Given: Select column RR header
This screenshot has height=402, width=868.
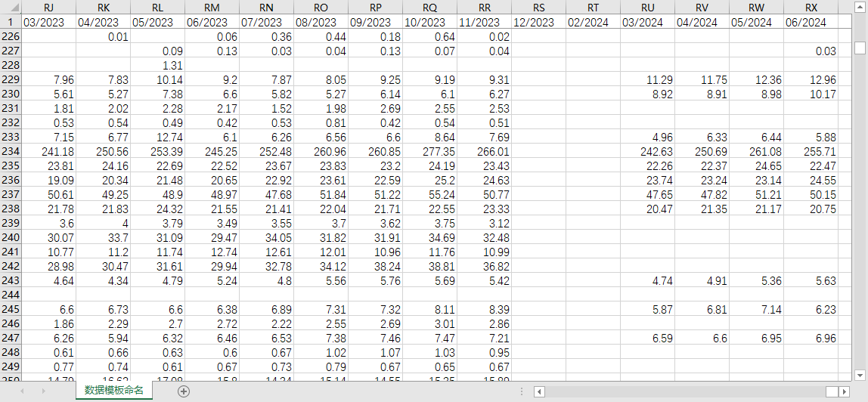Looking at the screenshot, I should click(x=484, y=8).
